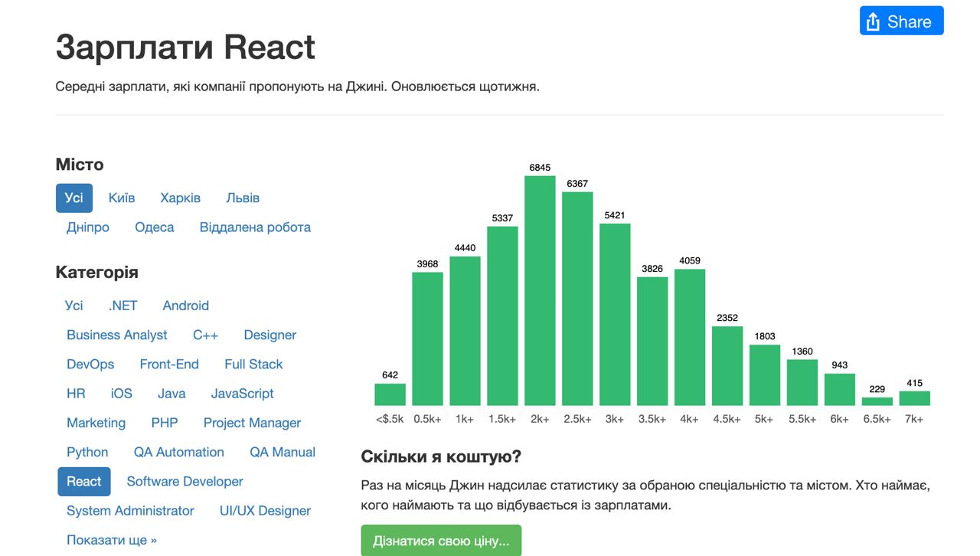The height and width of the screenshot is (556, 980).
Task: Click the Місто section heading
Action: [80, 165]
